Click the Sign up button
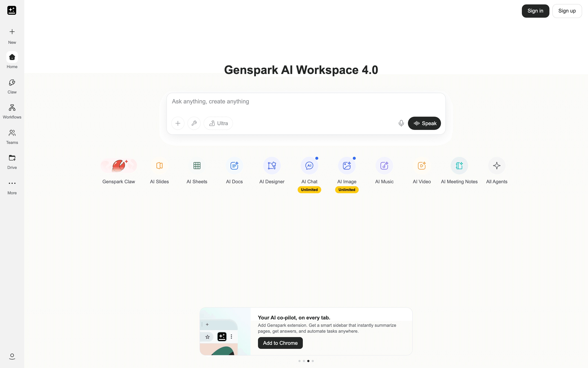This screenshot has width=588, height=368. 567,11
